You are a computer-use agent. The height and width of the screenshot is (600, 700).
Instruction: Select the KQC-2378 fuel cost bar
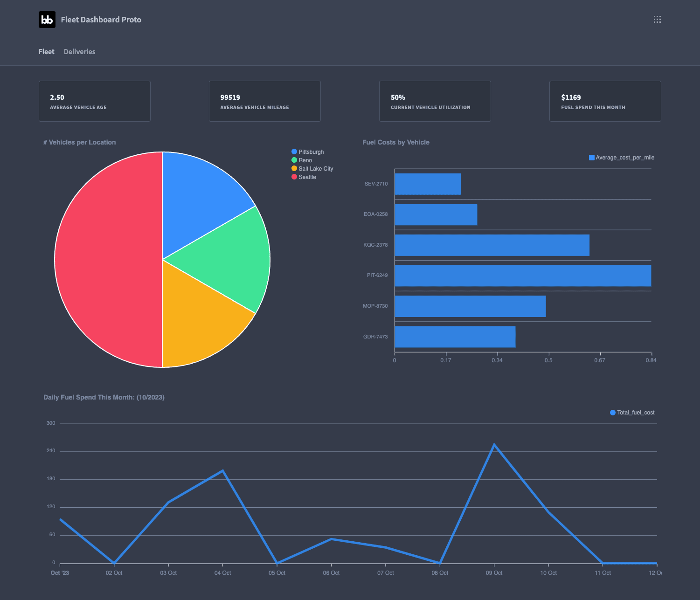(x=492, y=245)
